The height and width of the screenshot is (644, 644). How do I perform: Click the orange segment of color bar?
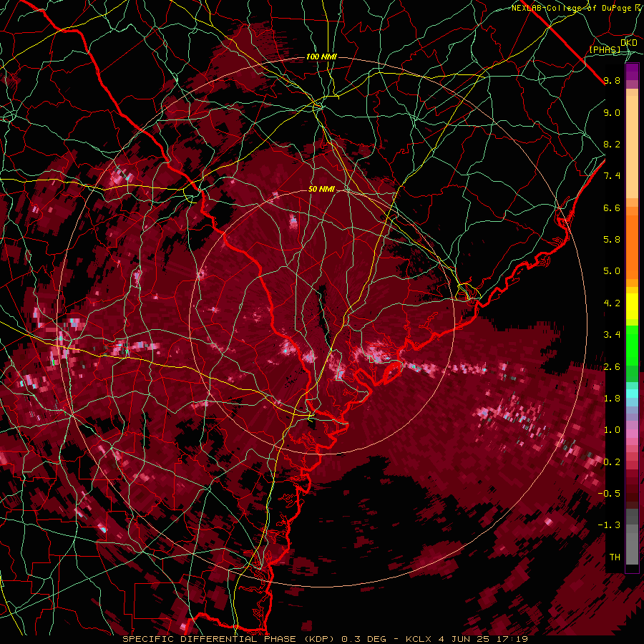coord(632,246)
